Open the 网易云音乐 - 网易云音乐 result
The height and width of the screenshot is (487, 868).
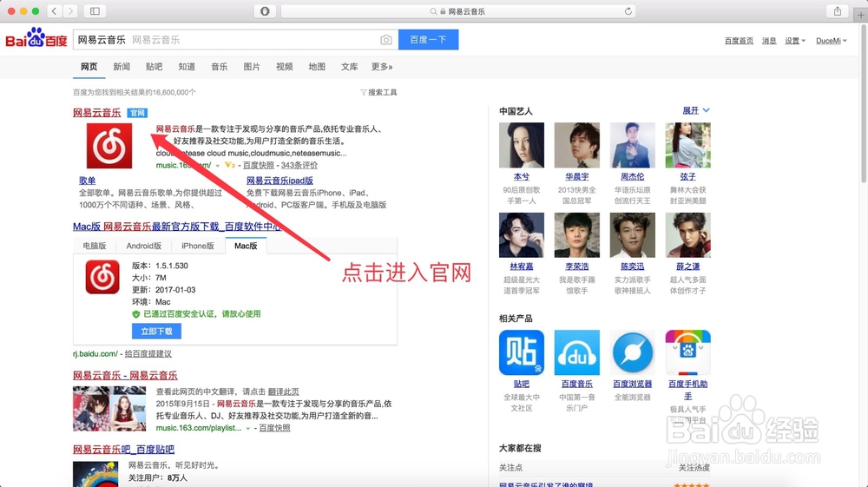(125, 375)
